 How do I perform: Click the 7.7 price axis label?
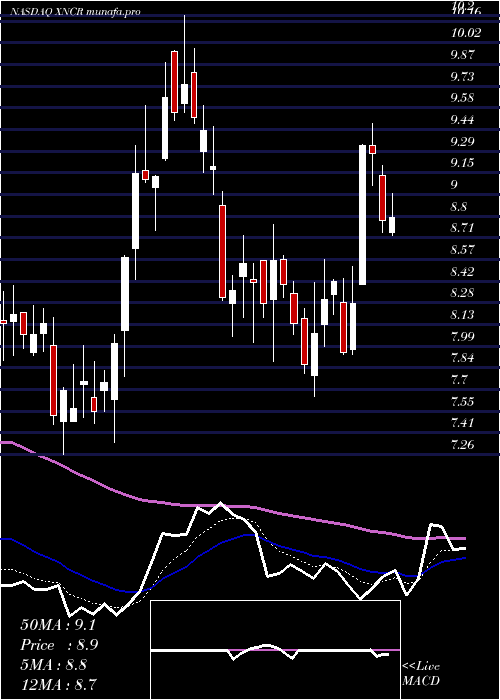(459, 380)
